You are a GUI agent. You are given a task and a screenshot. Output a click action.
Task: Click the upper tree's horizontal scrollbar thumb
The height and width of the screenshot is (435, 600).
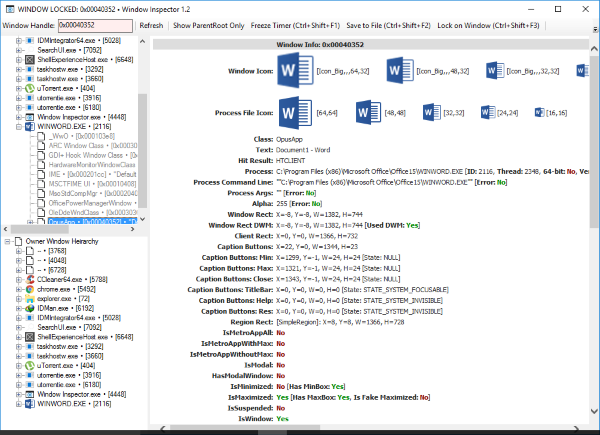coord(39,229)
